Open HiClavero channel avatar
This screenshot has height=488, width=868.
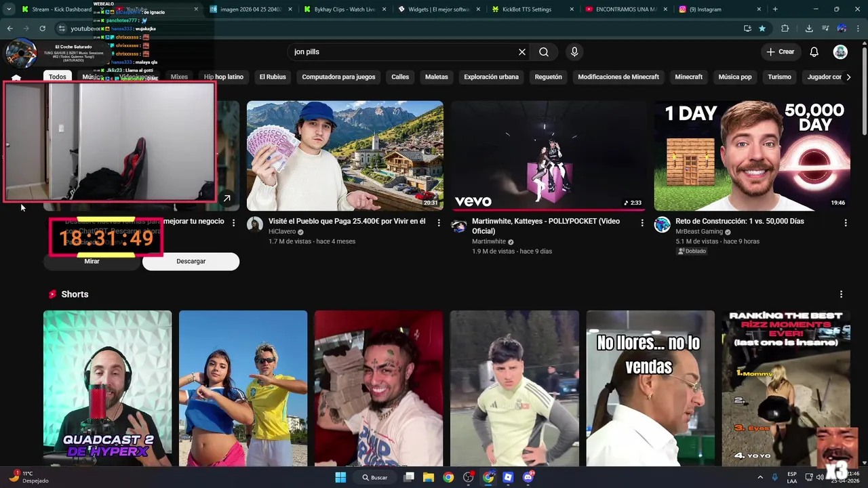[x=255, y=225]
